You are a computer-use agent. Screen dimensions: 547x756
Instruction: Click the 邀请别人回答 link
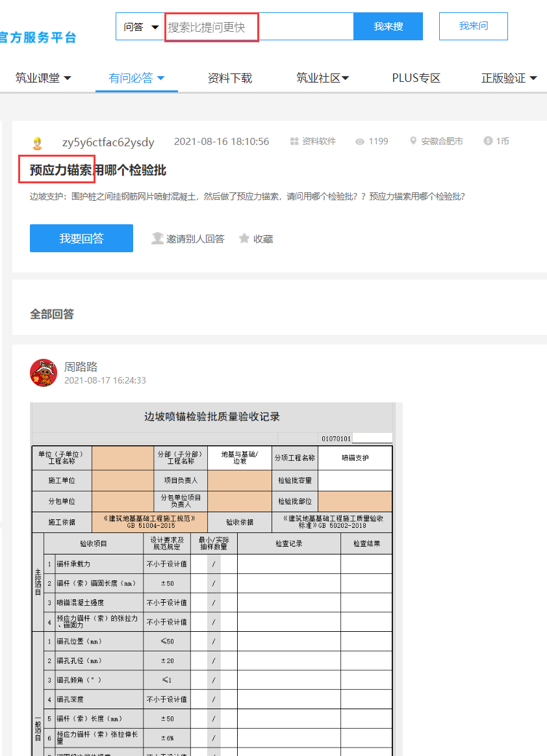tap(195, 239)
